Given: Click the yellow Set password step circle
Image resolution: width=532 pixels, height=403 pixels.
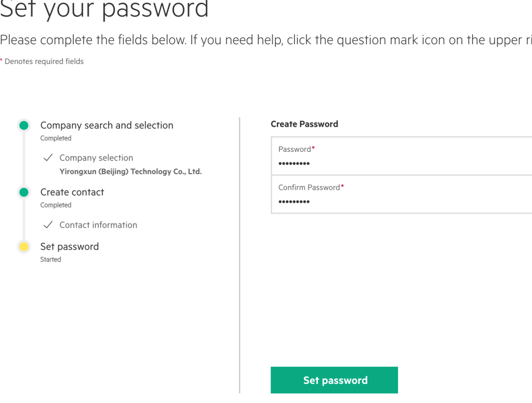Looking at the screenshot, I should [24, 246].
